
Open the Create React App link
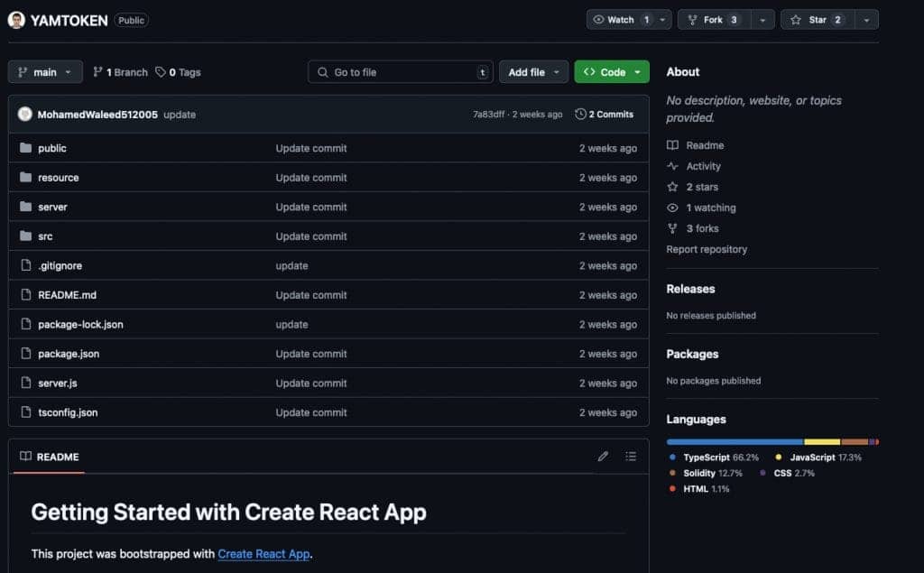pyautogui.click(x=263, y=554)
